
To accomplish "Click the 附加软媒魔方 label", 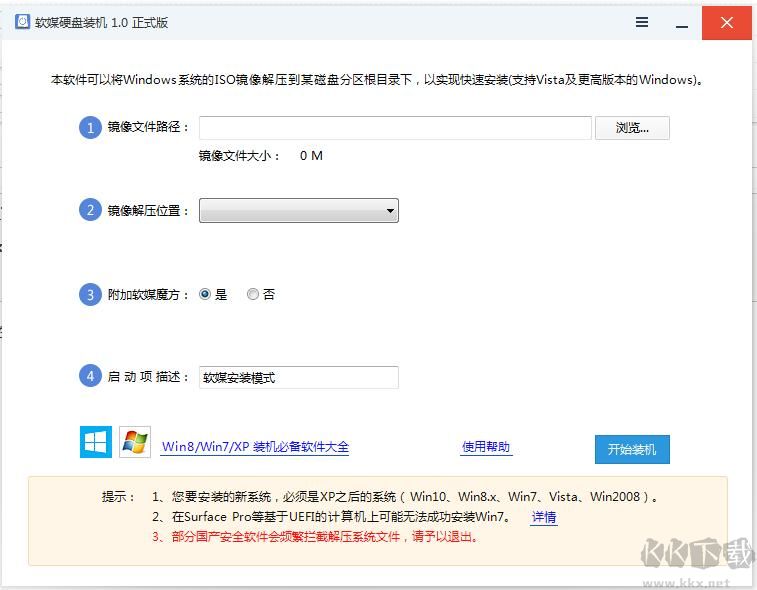I will [x=147, y=295].
